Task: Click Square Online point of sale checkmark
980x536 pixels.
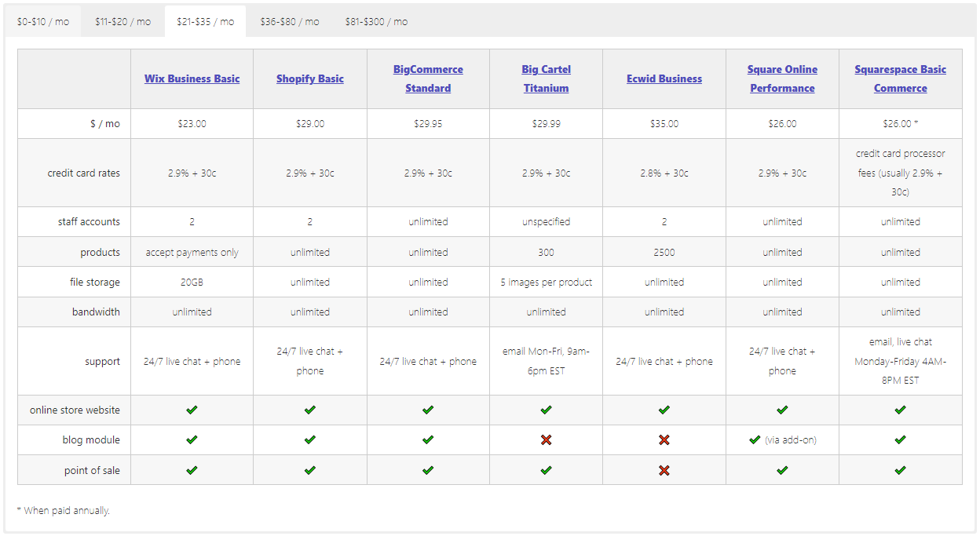Action: tap(782, 470)
